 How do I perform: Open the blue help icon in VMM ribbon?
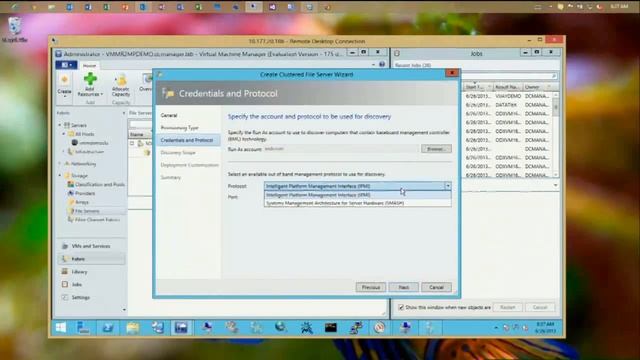pos(382,64)
